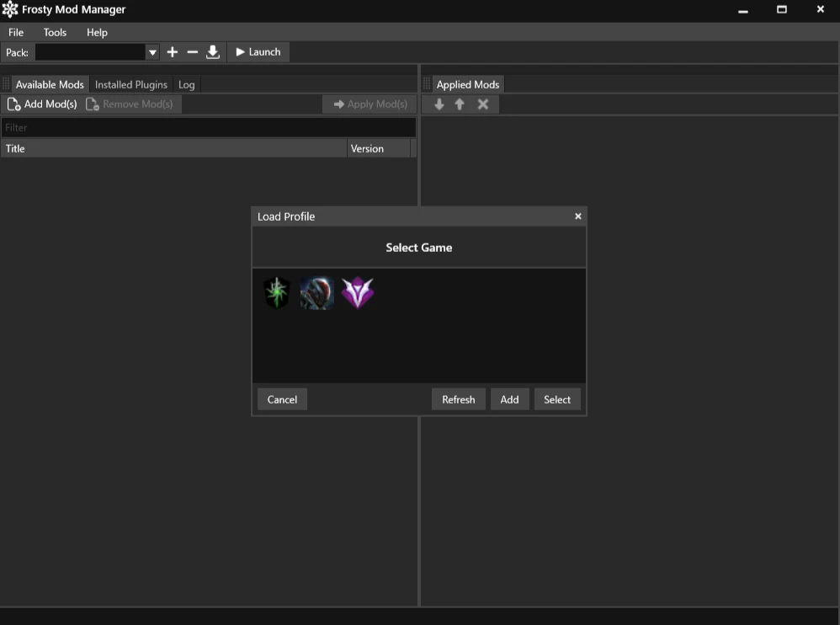
Task: Click the snowflake Frosty logo icon
Action: coord(9,9)
